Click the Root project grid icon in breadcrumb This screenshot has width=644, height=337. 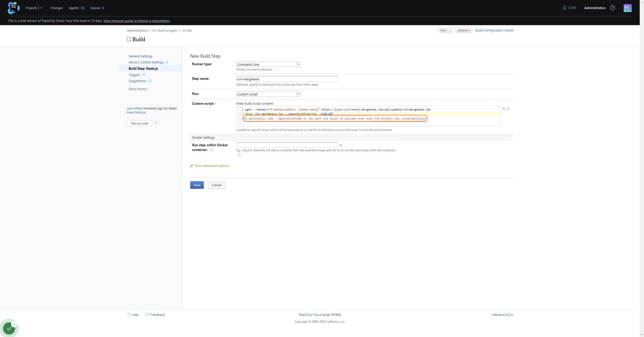154,30
